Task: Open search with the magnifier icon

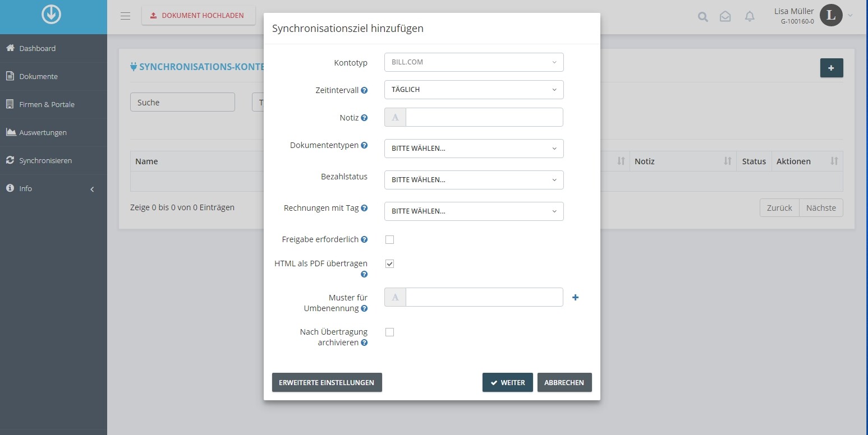Action: tap(702, 17)
